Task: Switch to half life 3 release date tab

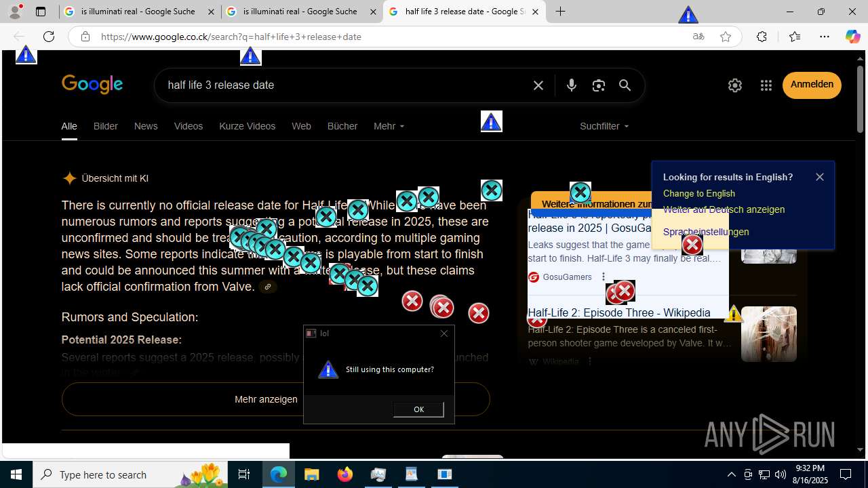Action: pyautogui.click(x=465, y=12)
